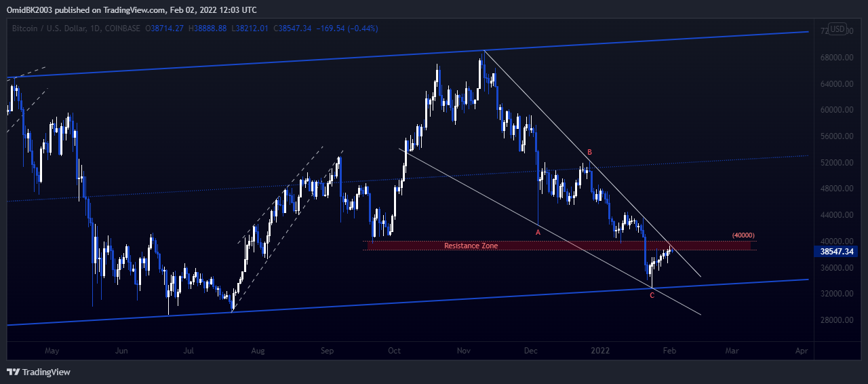The width and height of the screenshot is (868, 384).
Task: Click the 48000.00 price axis label
Action: (x=835, y=189)
